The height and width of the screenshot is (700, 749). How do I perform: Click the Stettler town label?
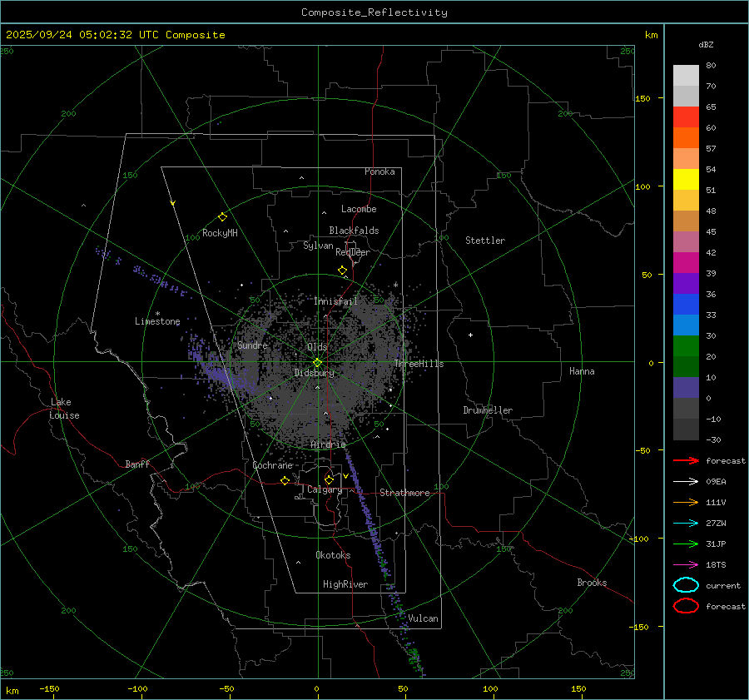point(484,241)
